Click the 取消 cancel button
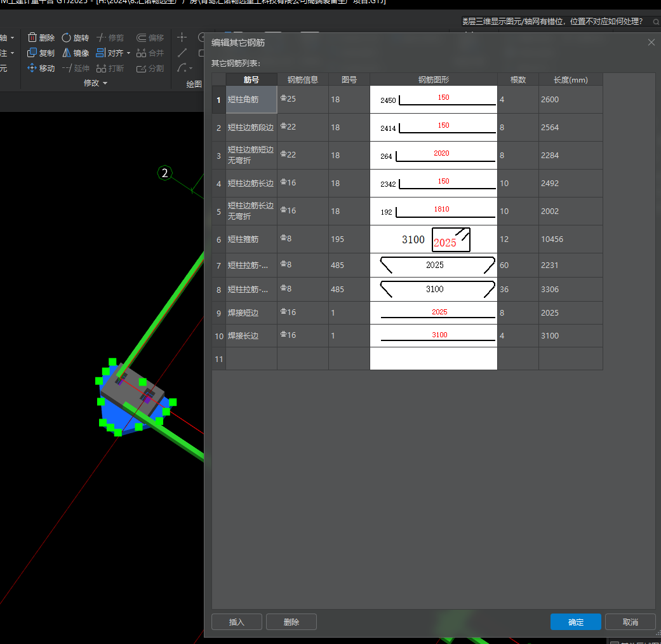Screen dimensions: 661x644 [x=631, y=622]
